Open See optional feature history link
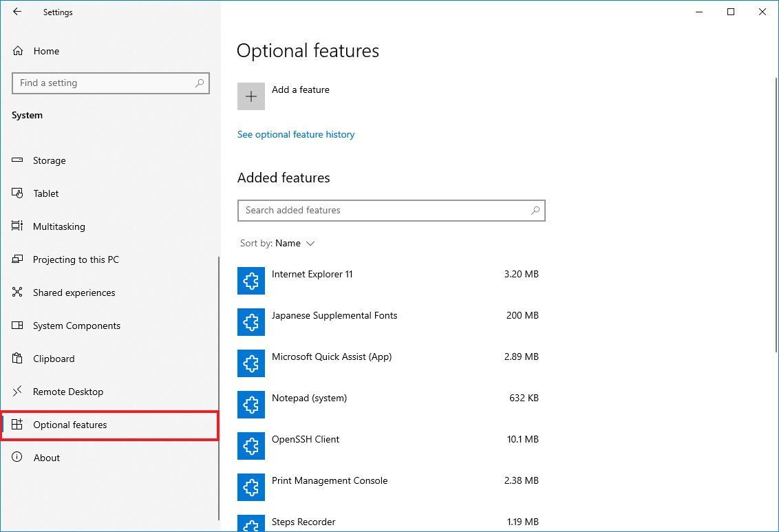The width and height of the screenshot is (779, 532). pos(296,134)
